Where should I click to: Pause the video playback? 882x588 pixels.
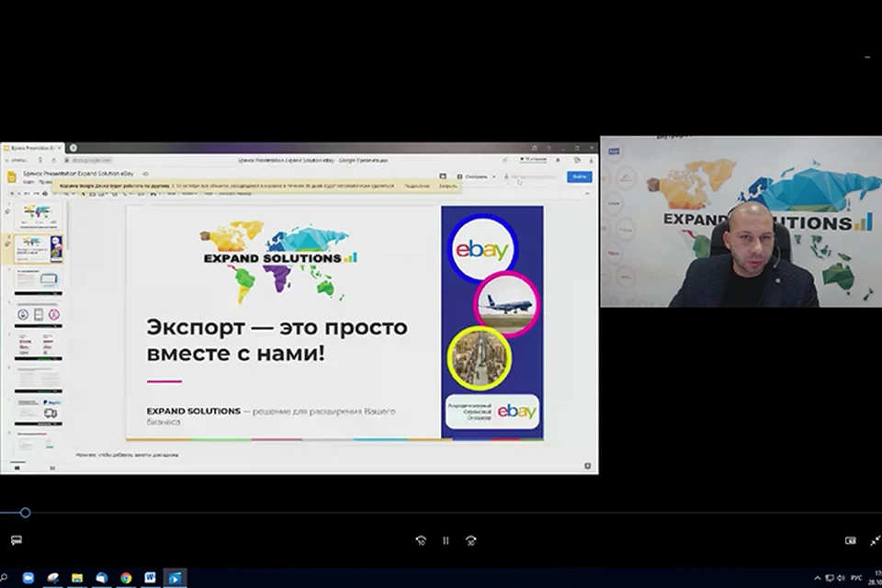click(x=446, y=541)
